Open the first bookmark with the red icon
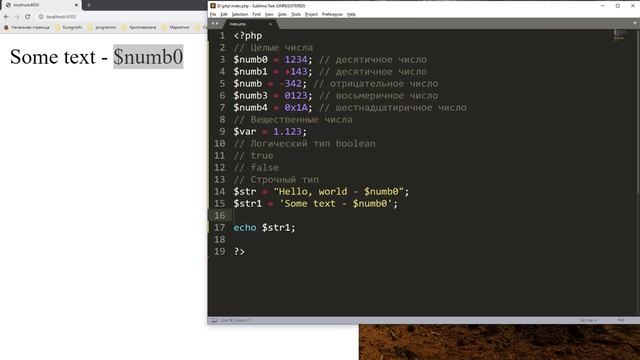Screen dimensions: 640x360 [27, 27]
